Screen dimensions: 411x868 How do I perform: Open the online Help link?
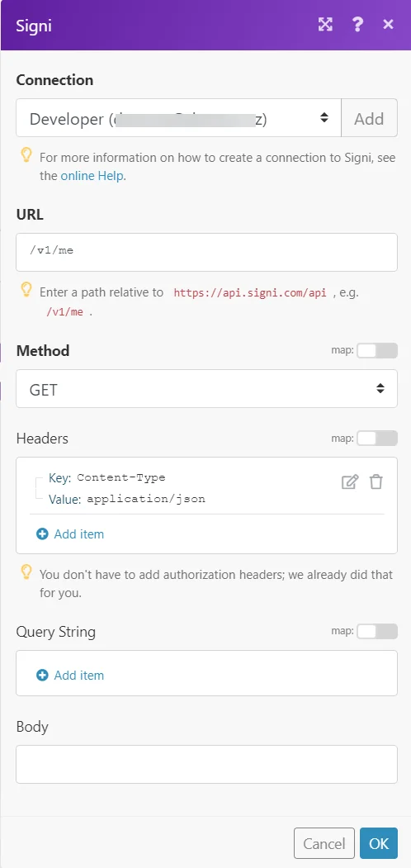pyautogui.click(x=92, y=176)
